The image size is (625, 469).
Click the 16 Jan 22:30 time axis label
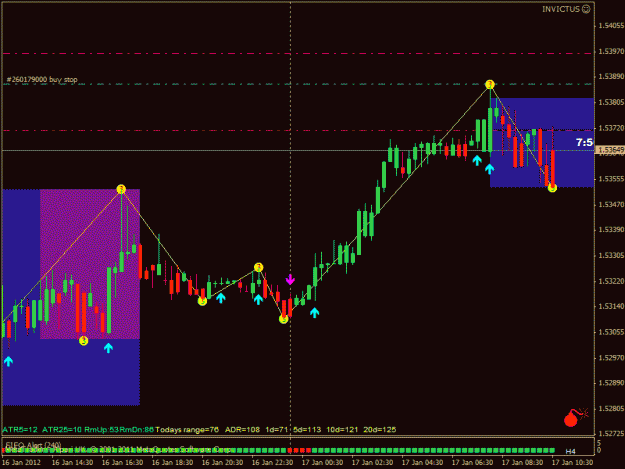tap(272, 463)
